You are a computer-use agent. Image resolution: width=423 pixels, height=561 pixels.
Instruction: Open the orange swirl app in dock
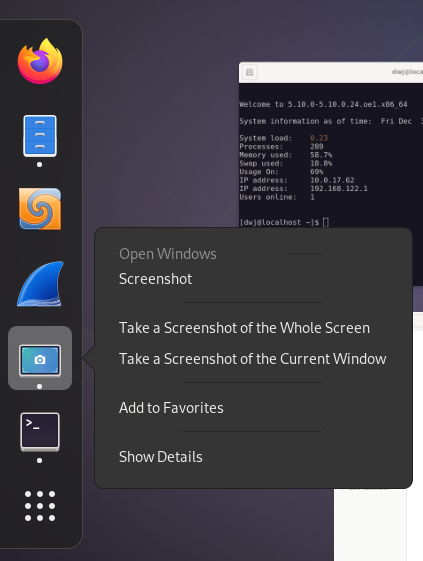(x=40, y=209)
